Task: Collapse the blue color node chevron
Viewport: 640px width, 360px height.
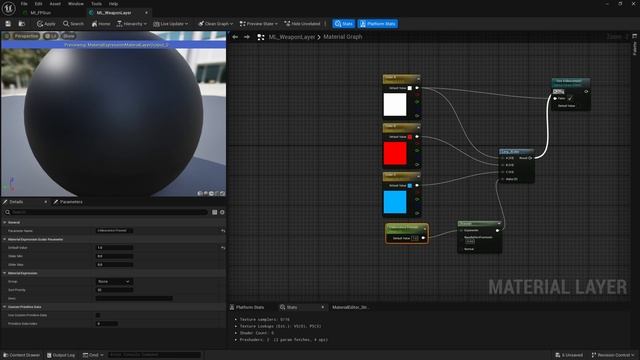Action: [x=418, y=176]
